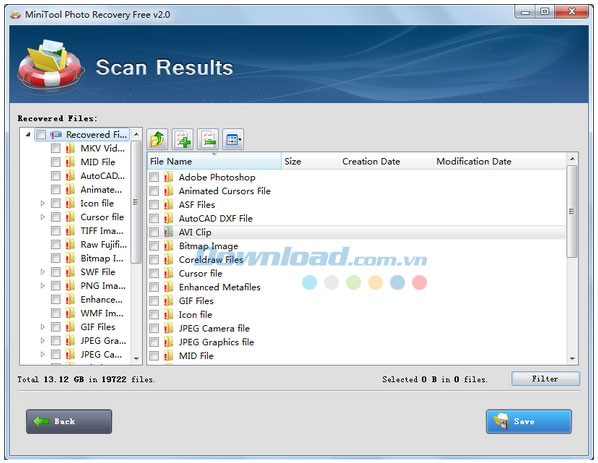Click the Back button
The image size is (598, 463).
[69, 421]
